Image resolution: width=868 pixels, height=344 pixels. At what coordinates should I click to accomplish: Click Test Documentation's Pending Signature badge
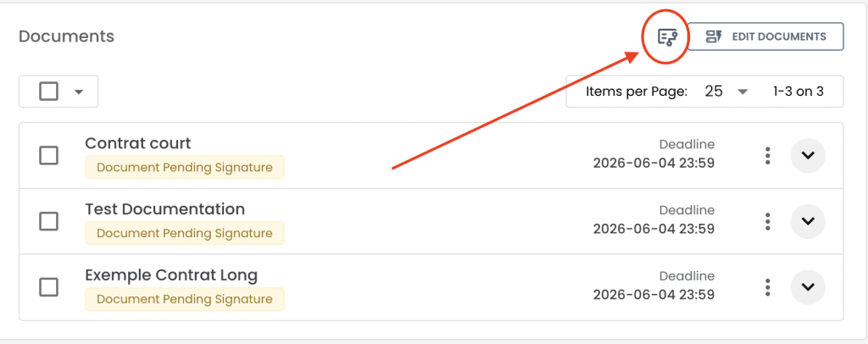click(184, 233)
